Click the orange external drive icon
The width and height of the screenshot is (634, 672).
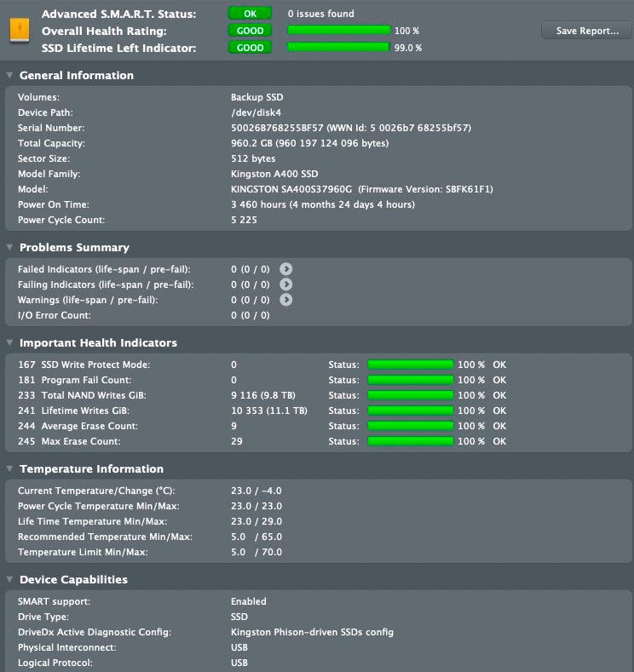point(20,30)
